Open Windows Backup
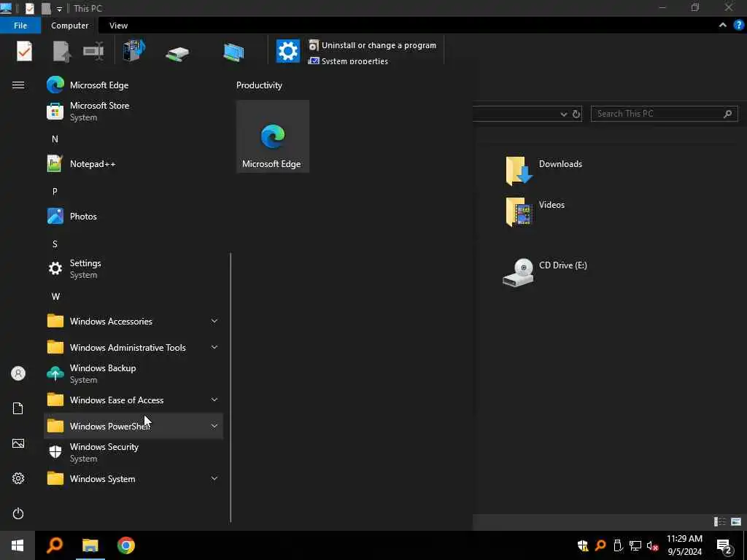The image size is (747, 560). click(133, 374)
